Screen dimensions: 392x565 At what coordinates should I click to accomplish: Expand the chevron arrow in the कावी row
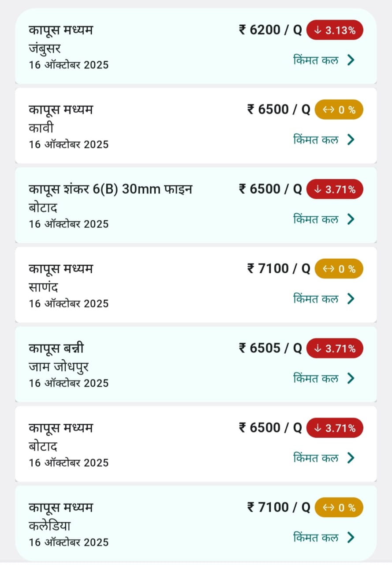point(351,139)
